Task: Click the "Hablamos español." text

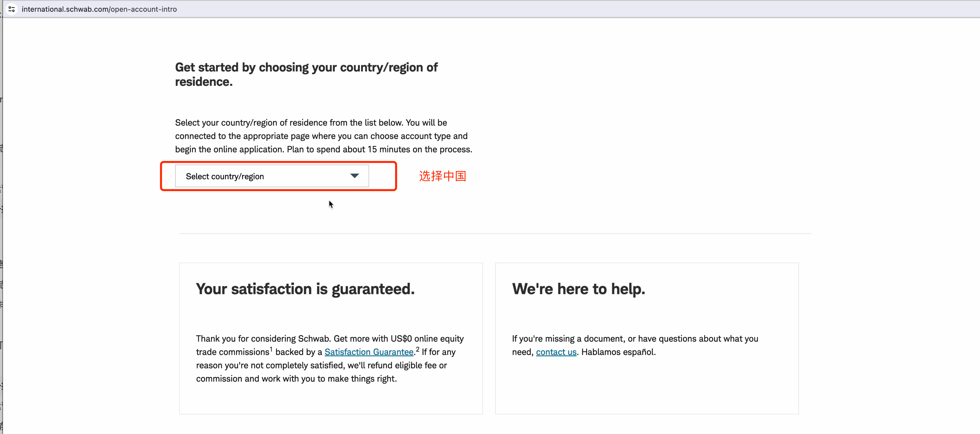Action: point(618,352)
